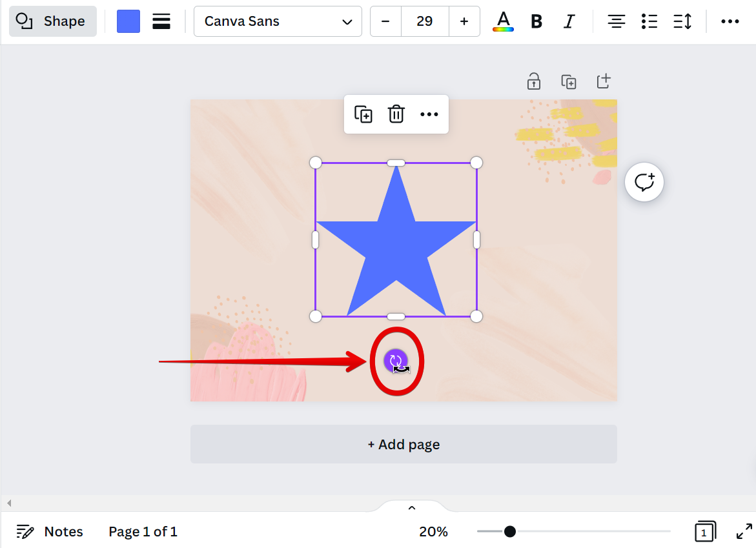Open the Canva Sans font dropdown
Viewport: 756px width, 548px height.
point(278,21)
